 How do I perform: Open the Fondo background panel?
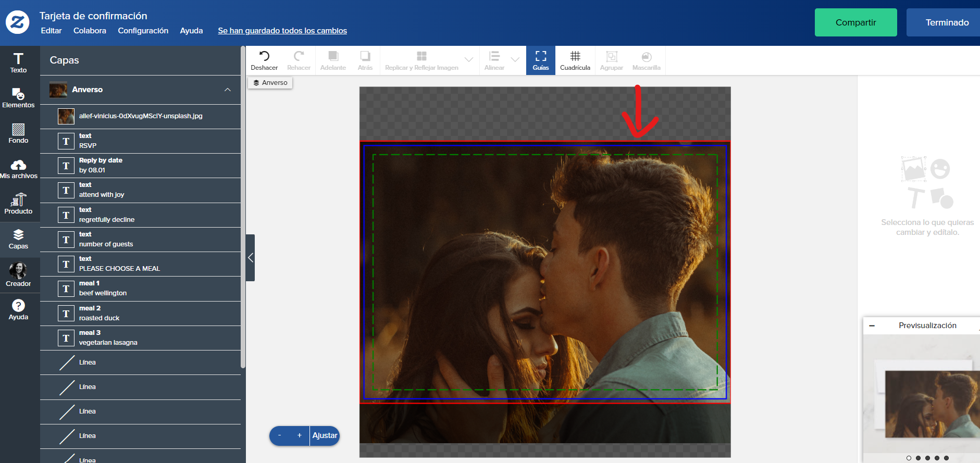coord(18,134)
